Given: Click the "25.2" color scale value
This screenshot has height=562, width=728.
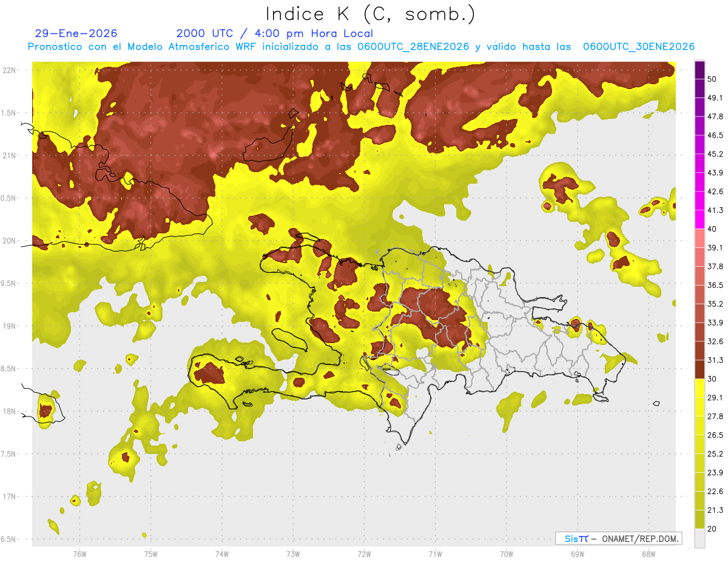Looking at the screenshot, I should pos(715,454).
